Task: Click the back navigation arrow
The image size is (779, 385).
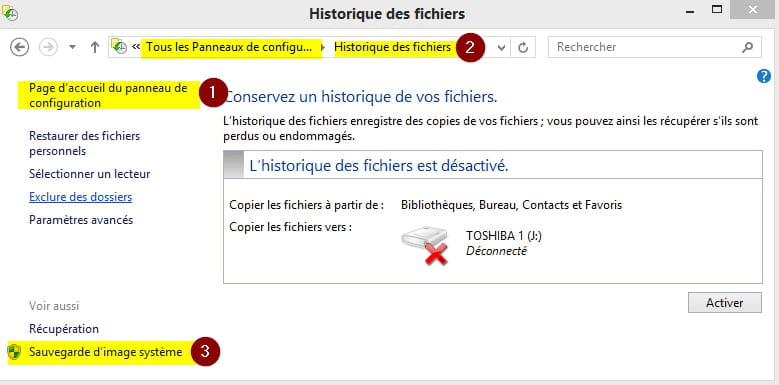Action: 20,47
